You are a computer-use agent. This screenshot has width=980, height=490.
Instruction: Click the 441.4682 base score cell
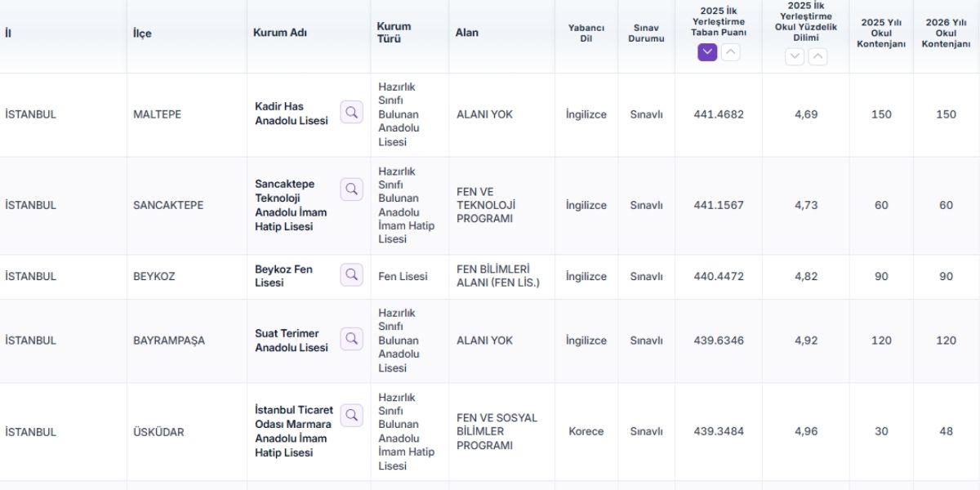pyautogui.click(x=719, y=114)
